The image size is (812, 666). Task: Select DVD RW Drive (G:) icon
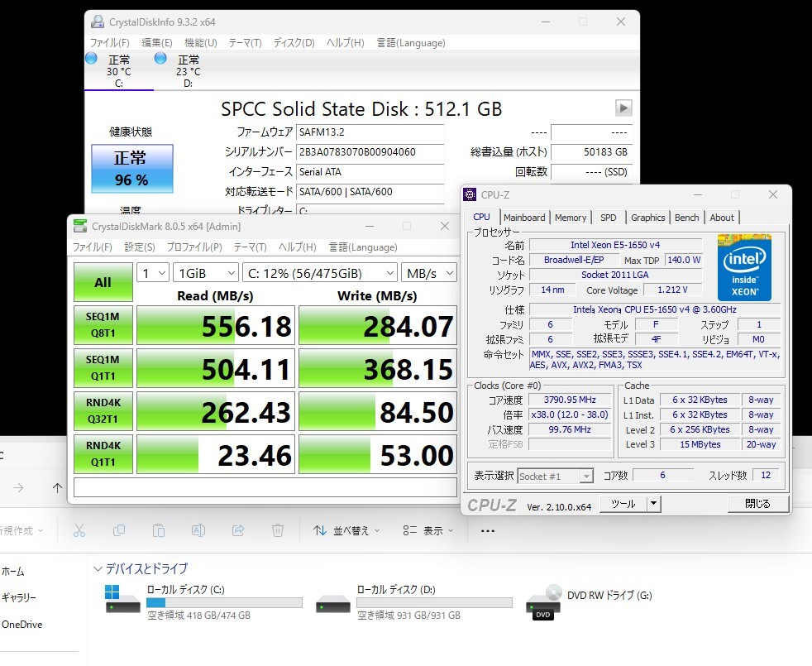pyautogui.click(x=542, y=602)
